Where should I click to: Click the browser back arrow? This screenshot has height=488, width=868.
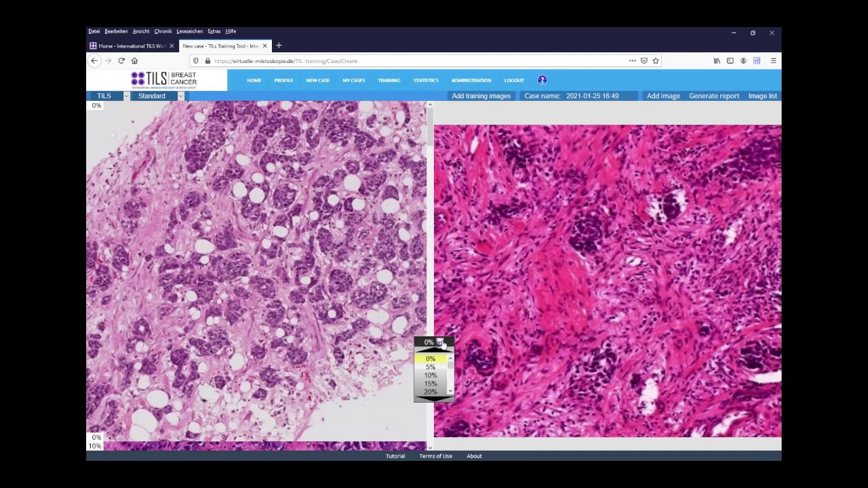(x=94, y=60)
